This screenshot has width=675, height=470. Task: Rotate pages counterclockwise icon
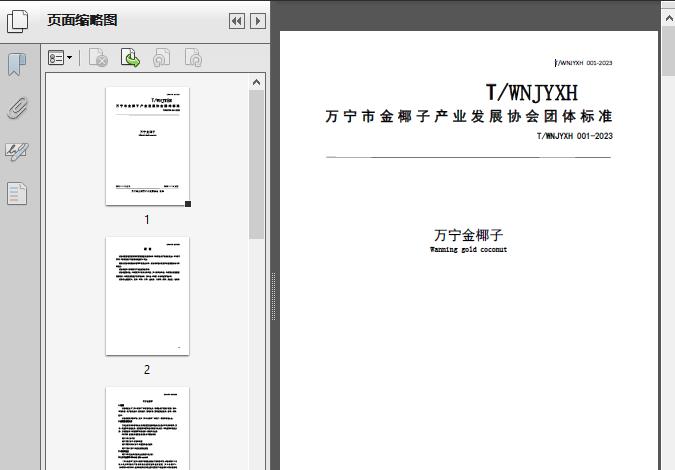[x=161, y=58]
